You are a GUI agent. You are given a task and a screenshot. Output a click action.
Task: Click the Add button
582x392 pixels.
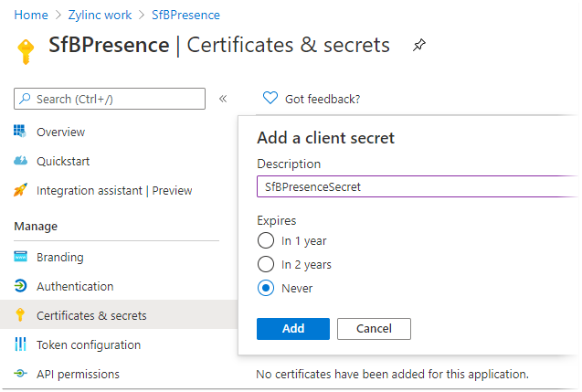(293, 329)
